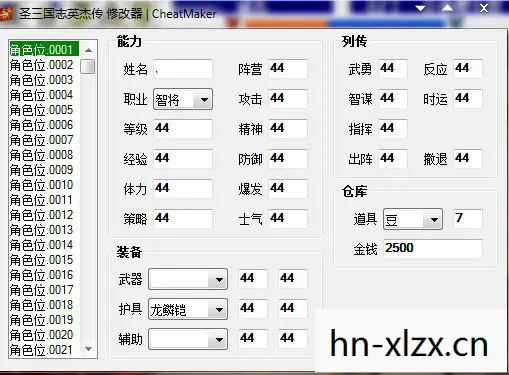This screenshot has width=509, height=375.
Task: Click the second value field after 护具
Action: [x=293, y=309]
